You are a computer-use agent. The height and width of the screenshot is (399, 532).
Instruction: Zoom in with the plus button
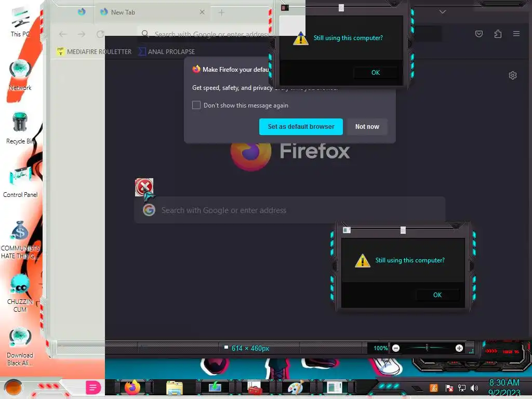pos(459,348)
